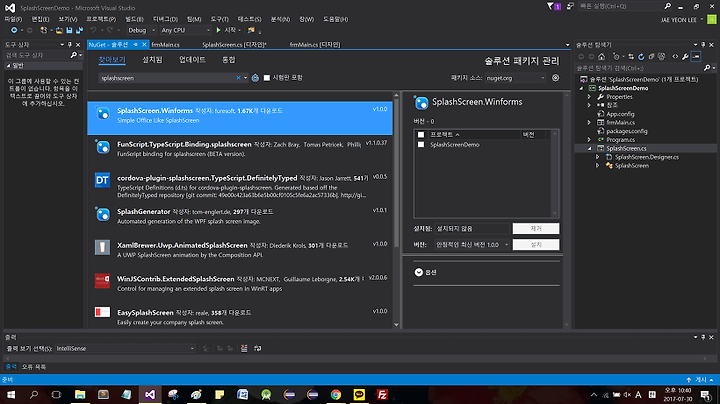Open NuGet settings gear beside package source

556,78
